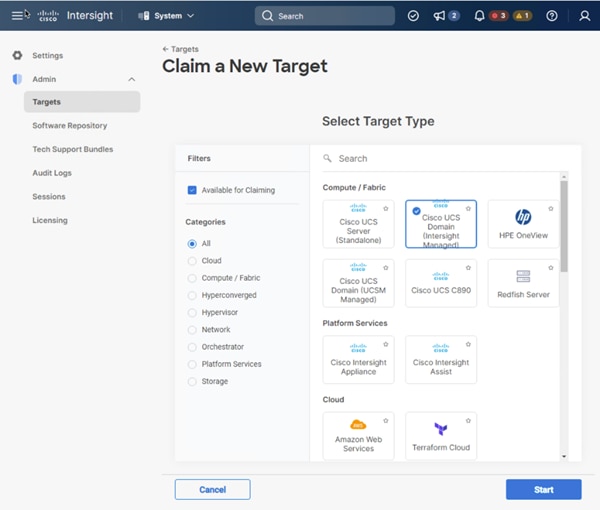600x510 pixels.
Task: Open Software Repository in the sidebar
Action: (70, 125)
